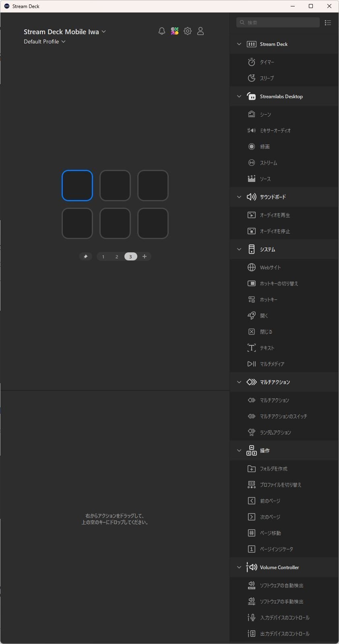Collapse the システム category

click(x=239, y=249)
